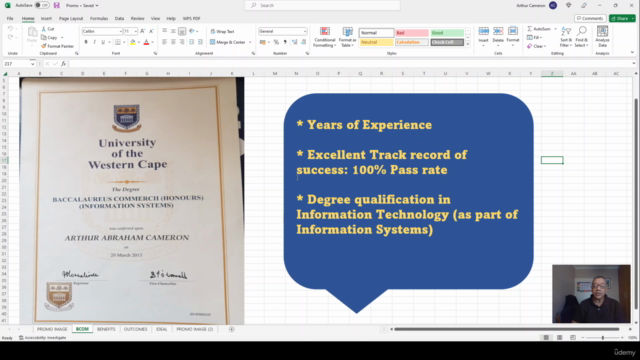This screenshot has height=360, width=640.
Task: Toggle Wrap Text
Action: [222, 31]
